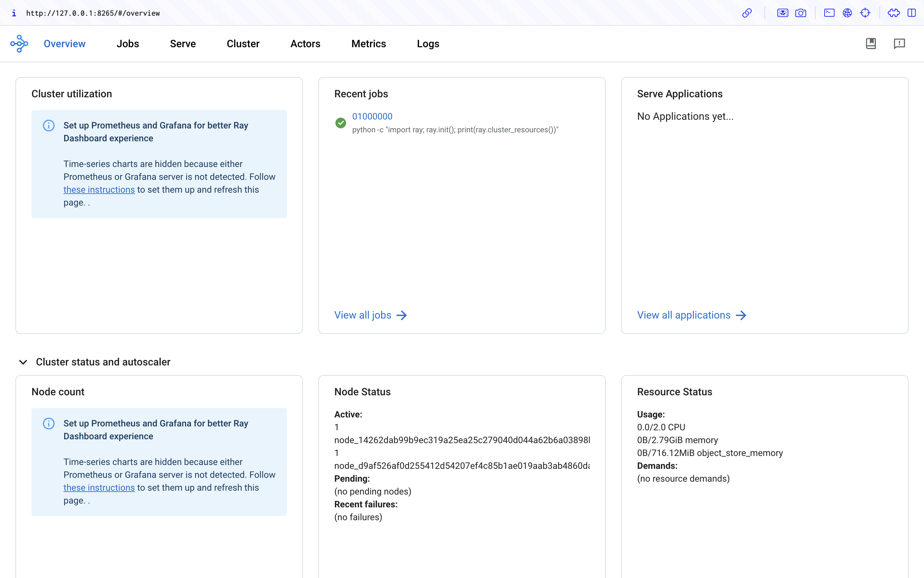This screenshot has height=578, width=924.
Task: Click the globe network icon
Action: 847,13
